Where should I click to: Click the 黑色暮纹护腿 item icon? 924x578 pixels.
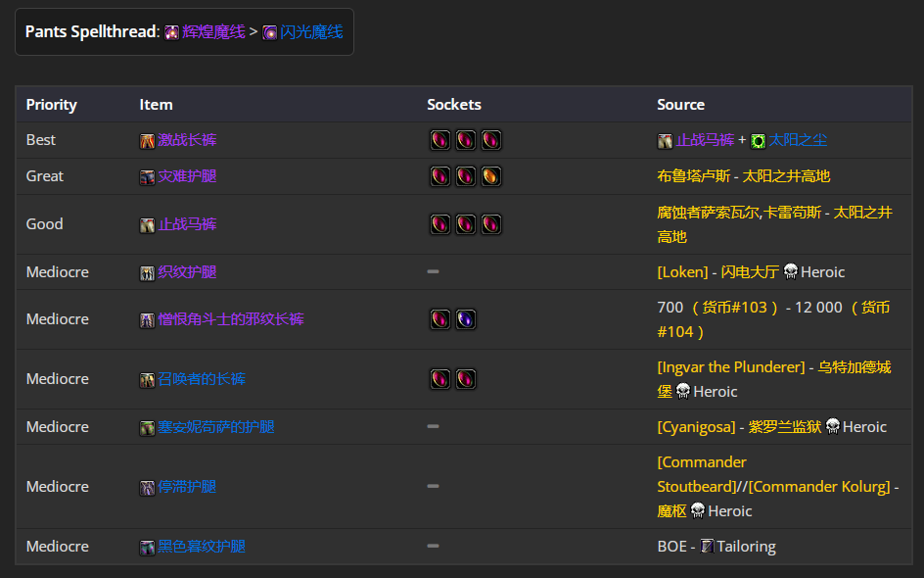[147, 548]
